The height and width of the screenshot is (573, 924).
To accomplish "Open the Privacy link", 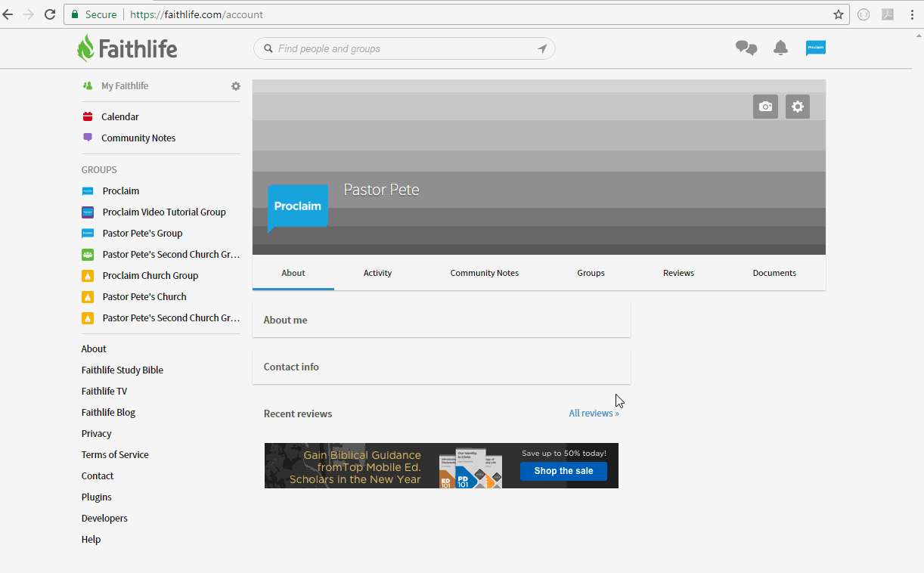I will 96,433.
